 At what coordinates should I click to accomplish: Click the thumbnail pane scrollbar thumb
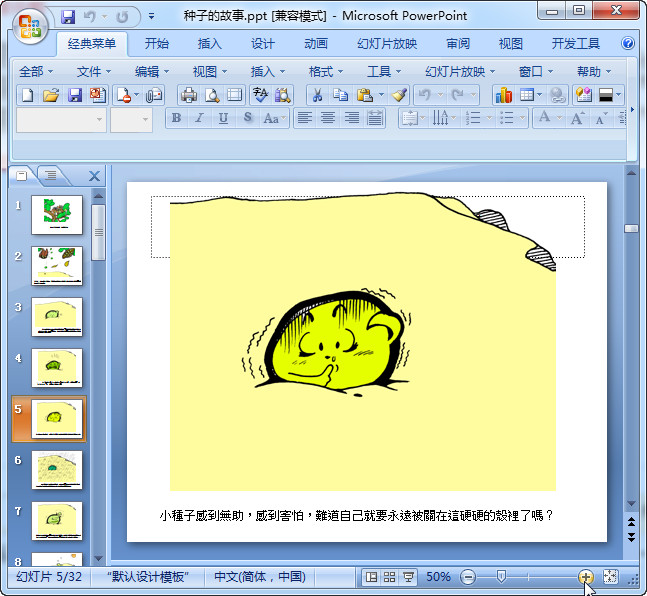(99, 233)
